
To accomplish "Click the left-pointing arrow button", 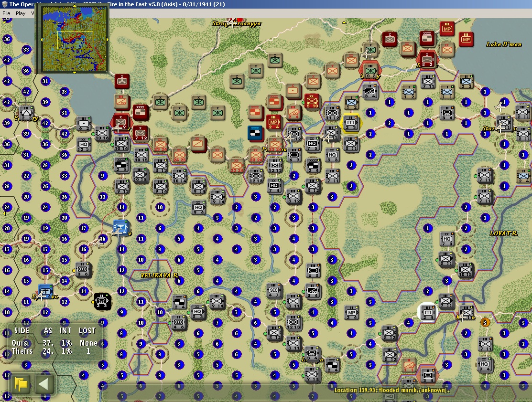I will 44,384.
